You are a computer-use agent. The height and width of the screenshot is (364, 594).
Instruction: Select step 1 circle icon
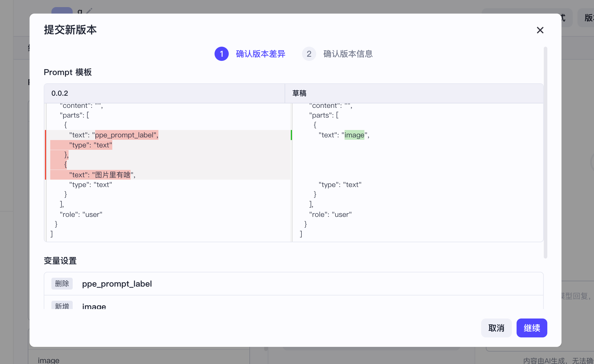pyautogui.click(x=221, y=54)
